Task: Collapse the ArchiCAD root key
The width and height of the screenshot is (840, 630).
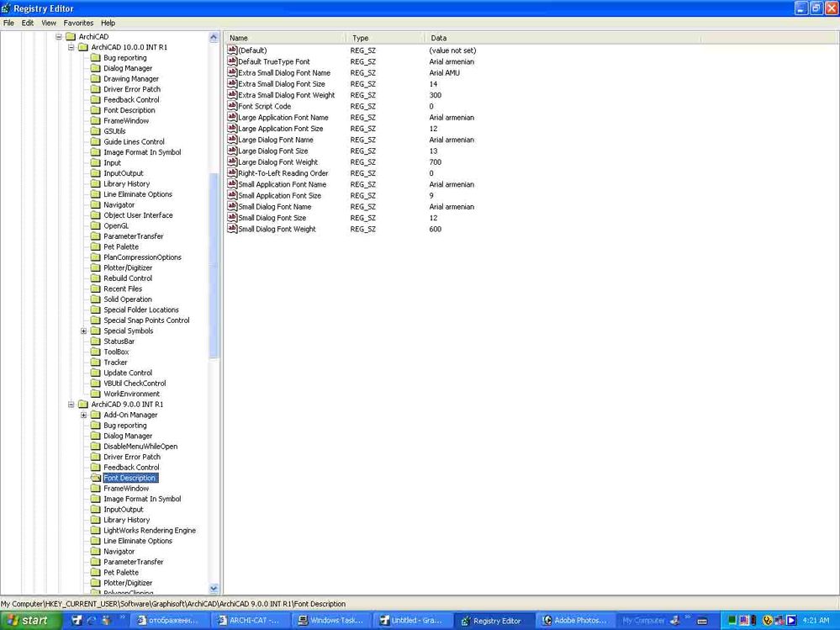Action: [59, 36]
